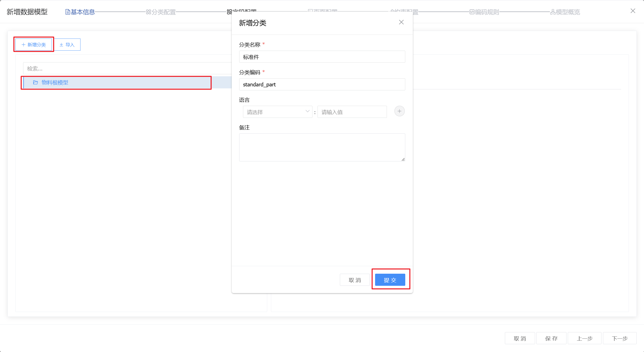Screen dimensions: 644x352
Task: Select the 物料根模型 tree node
Action: click(x=55, y=83)
